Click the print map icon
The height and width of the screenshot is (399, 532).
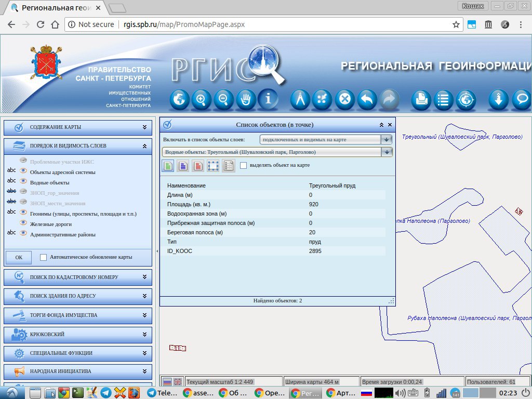[x=421, y=100]
